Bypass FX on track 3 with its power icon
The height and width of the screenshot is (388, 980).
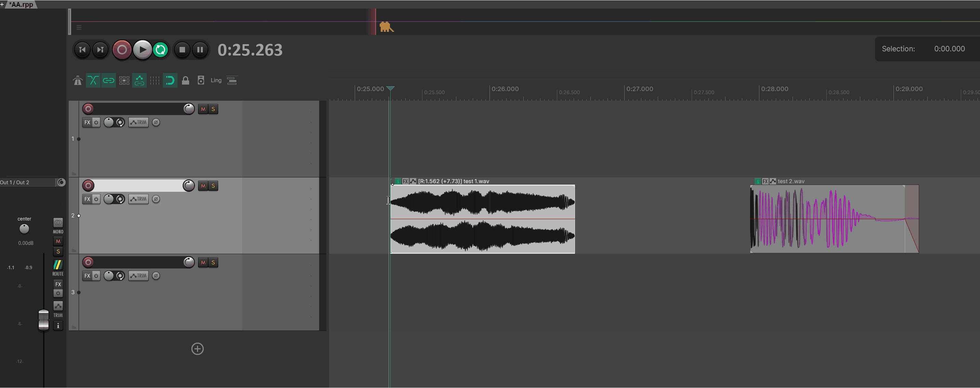96,276
